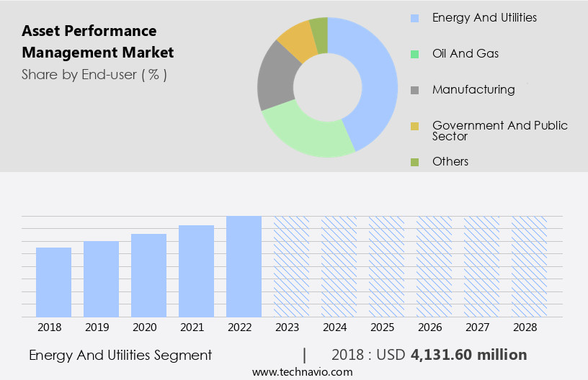
Task: Click the blue Energy And Utilities legend swatch
Action: pyautogui.click(x=414, y=18)
